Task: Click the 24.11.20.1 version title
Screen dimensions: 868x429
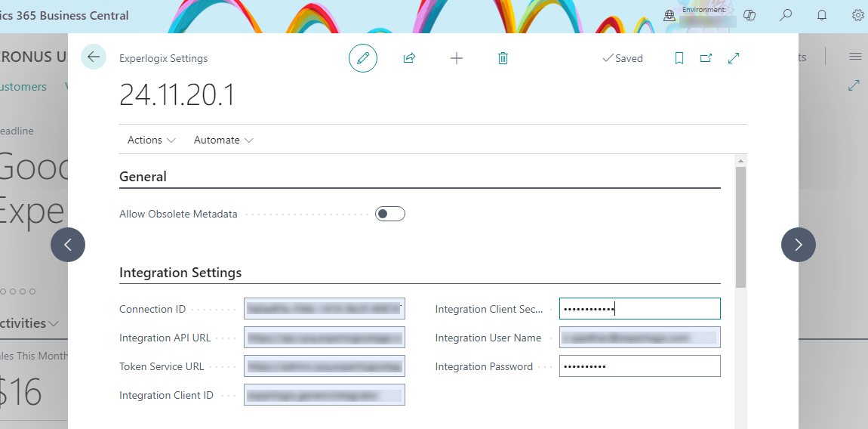Action: pyautogui.click(x=177, y=94)
